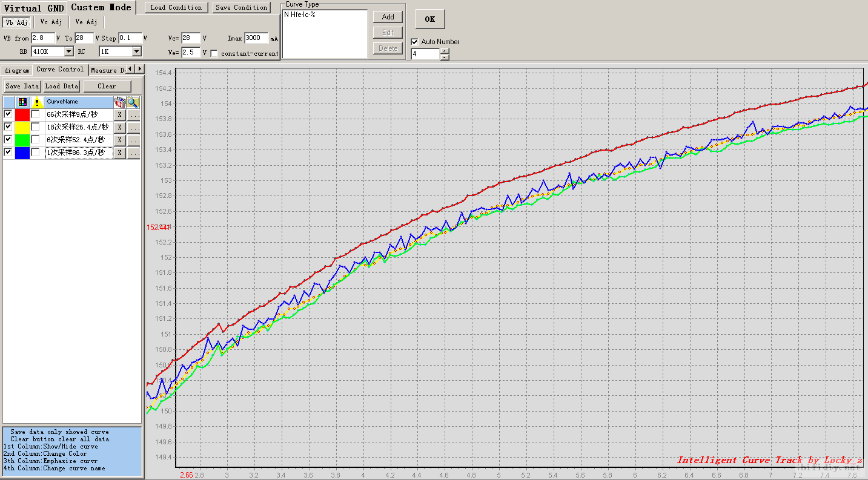Select N Hfe-Ic-% in Curve Type list
Screen dimensions: 868x480
[x=299, y=15]
